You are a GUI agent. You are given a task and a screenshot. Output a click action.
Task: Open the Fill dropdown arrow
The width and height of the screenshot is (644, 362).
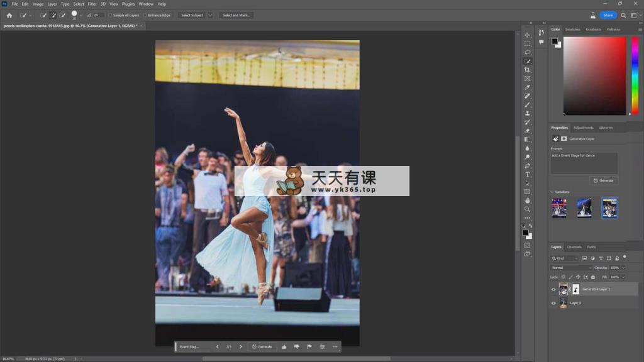tap(623, 277)
